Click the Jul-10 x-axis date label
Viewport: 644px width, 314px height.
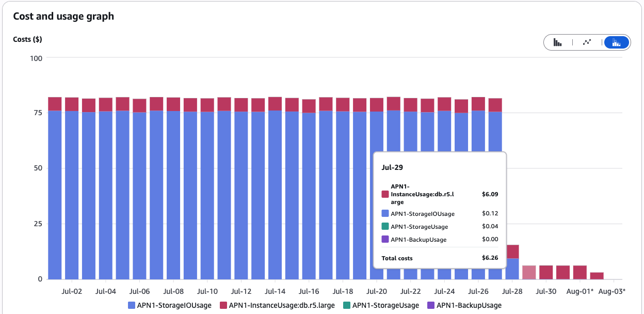click(207, 291)
